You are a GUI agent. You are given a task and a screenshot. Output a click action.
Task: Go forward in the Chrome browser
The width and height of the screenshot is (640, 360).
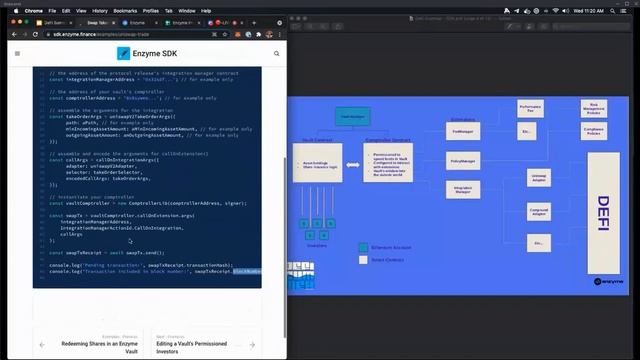coord(25,34)
